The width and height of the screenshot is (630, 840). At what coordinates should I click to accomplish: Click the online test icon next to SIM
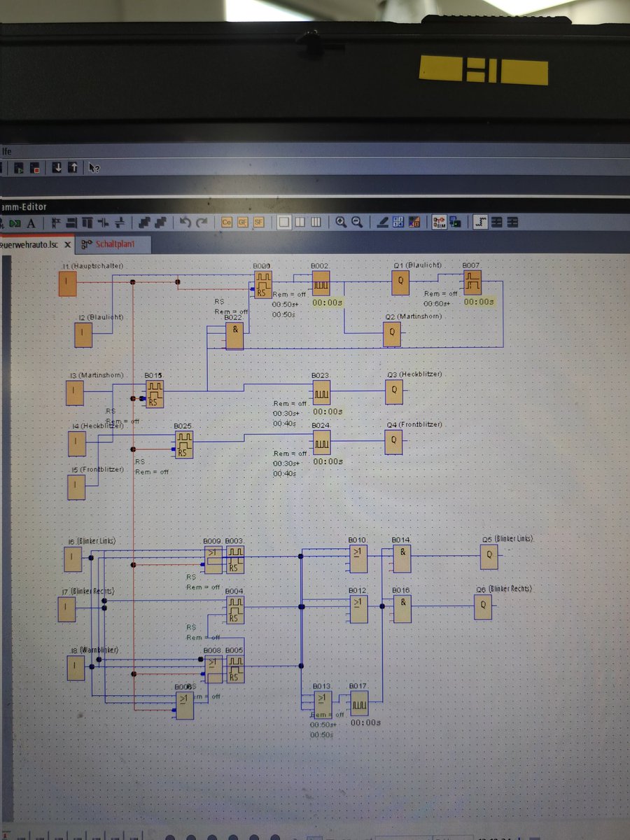tap(455, 222)
